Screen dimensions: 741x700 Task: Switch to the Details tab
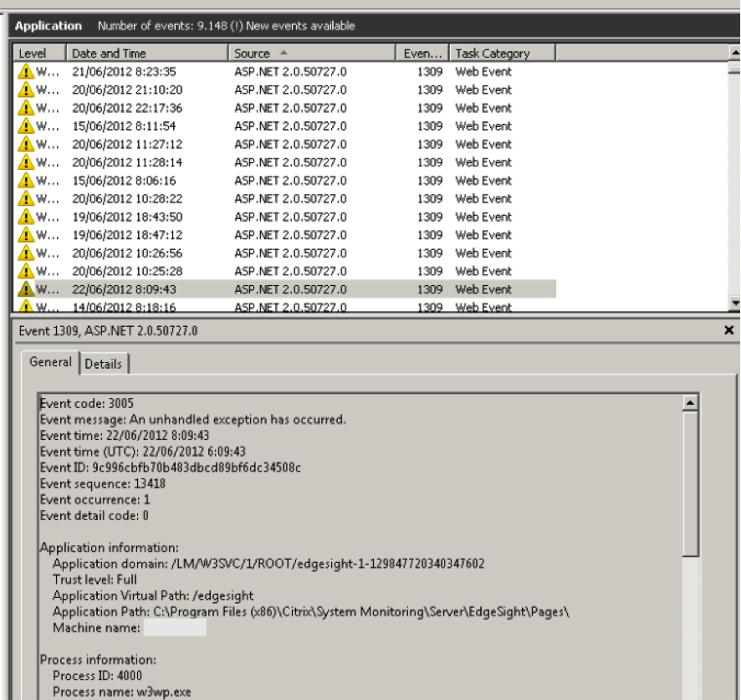104,364
